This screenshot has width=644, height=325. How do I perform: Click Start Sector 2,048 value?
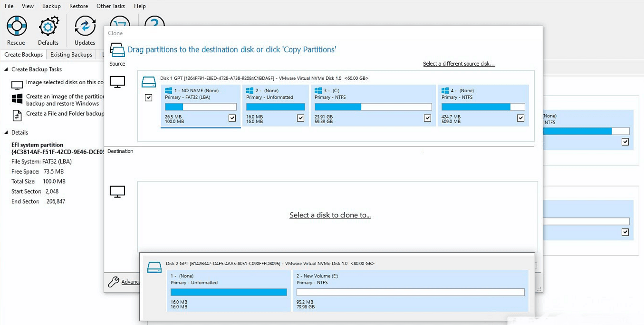click(x=52, y=191)
